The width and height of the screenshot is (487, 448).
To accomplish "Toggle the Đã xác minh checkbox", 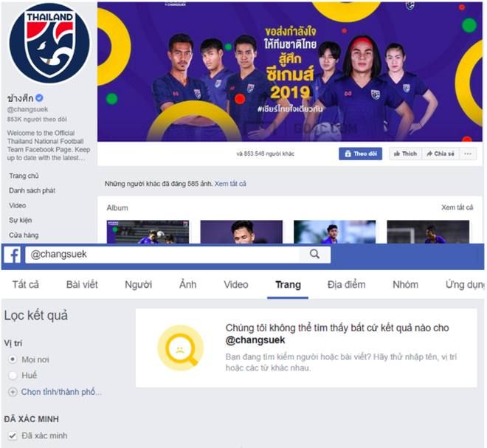I will pos(13,435).
